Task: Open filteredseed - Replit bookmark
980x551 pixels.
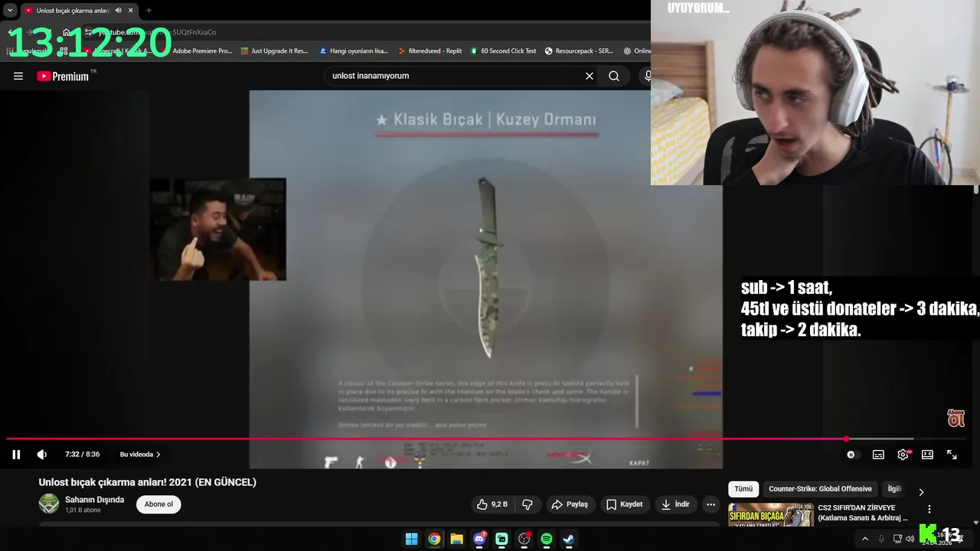Action: click(x=430, y=51)
